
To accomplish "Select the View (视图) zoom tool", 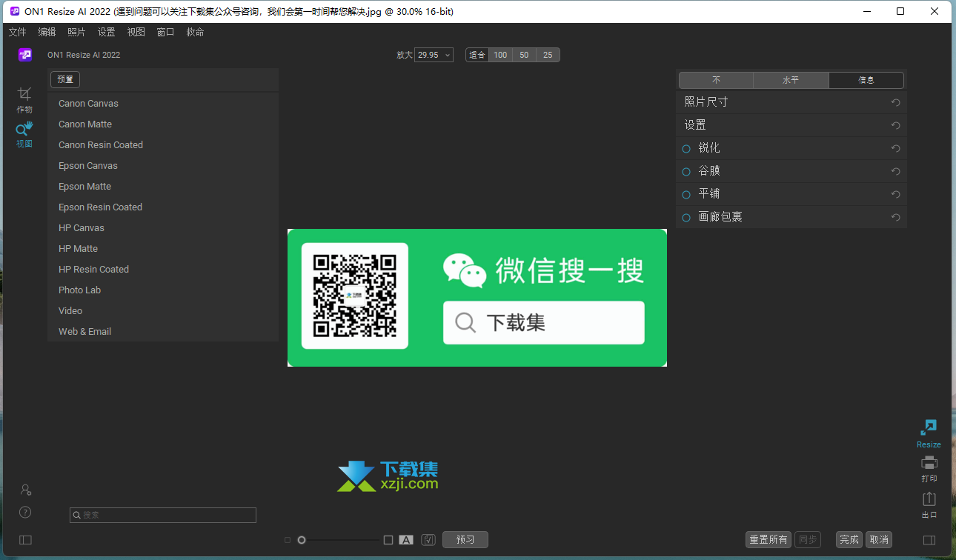I will (x=24, y=134).
